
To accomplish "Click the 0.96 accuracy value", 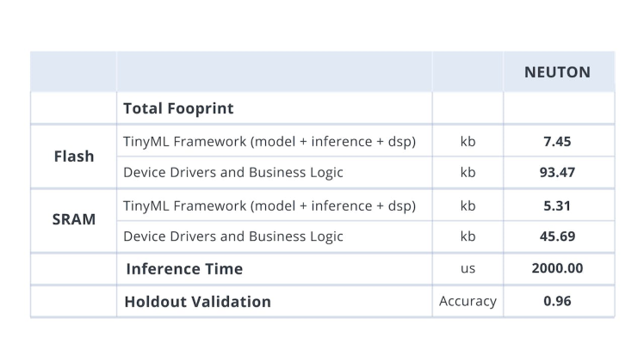I will click(x=557, y=301).
